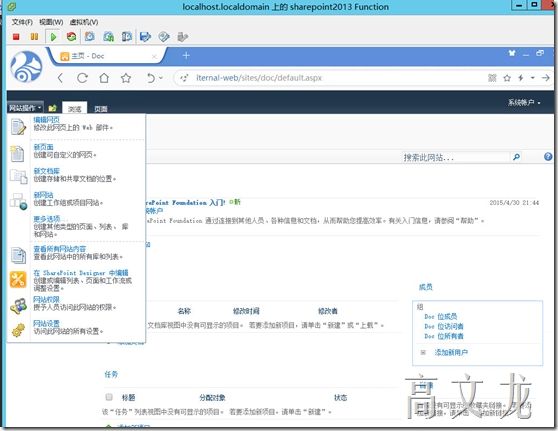Click the SharePoint Designer orange icon
This screenshot has height=431, width=558.
click(18, 279)
